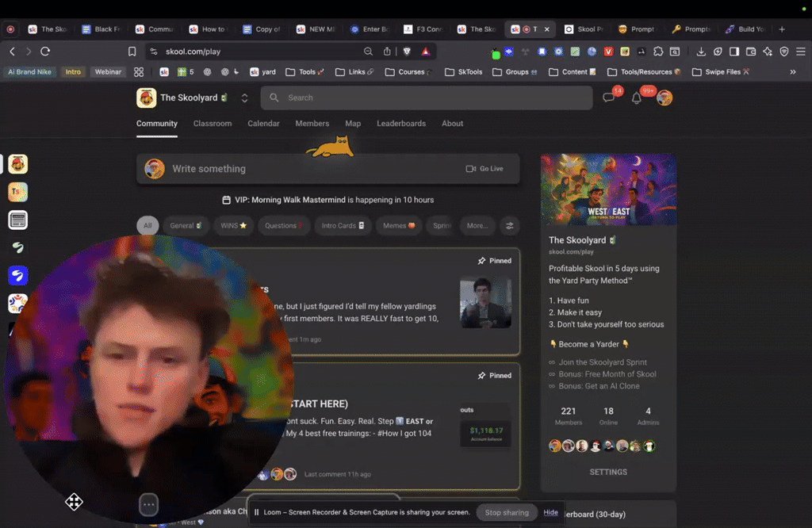This screenshot has height=528, width=812.
Task: Pause the Loom recording
Action: point(256,512)
